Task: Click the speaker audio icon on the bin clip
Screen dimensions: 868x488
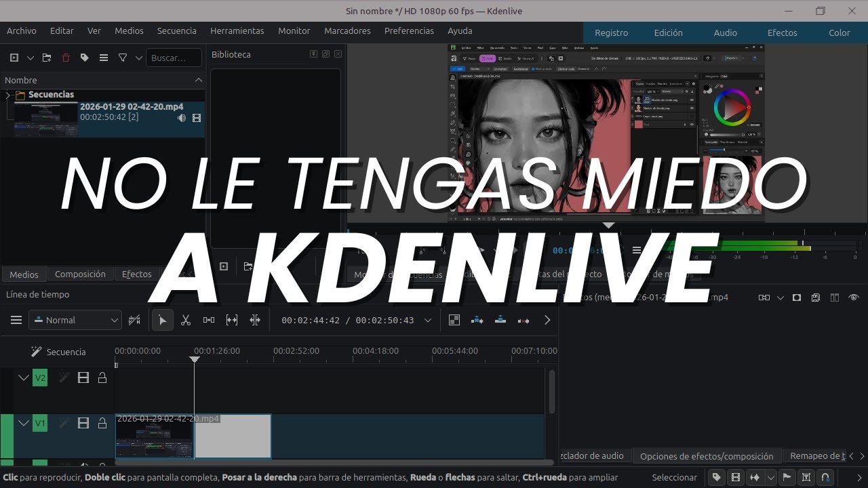Action: coord(182,118)
